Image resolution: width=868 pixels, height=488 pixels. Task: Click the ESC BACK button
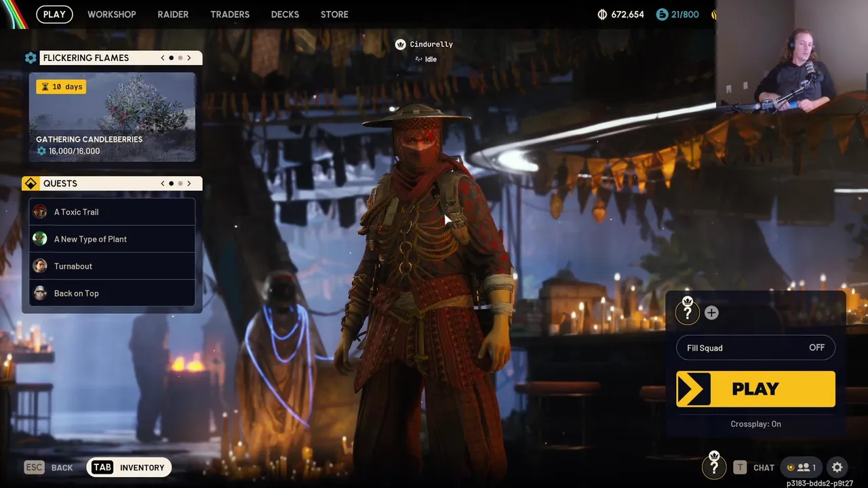(49, 468)
